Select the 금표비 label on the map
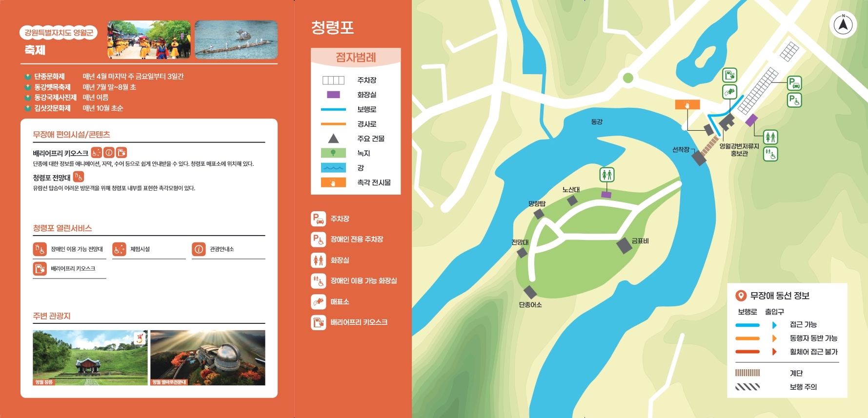The width and height of the screenshot is (868, 418). point(640,241)
